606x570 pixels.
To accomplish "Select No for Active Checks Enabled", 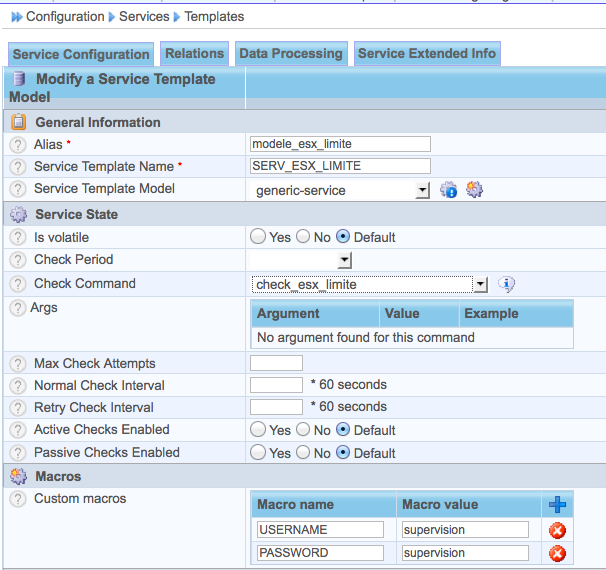I will point(304,430).
